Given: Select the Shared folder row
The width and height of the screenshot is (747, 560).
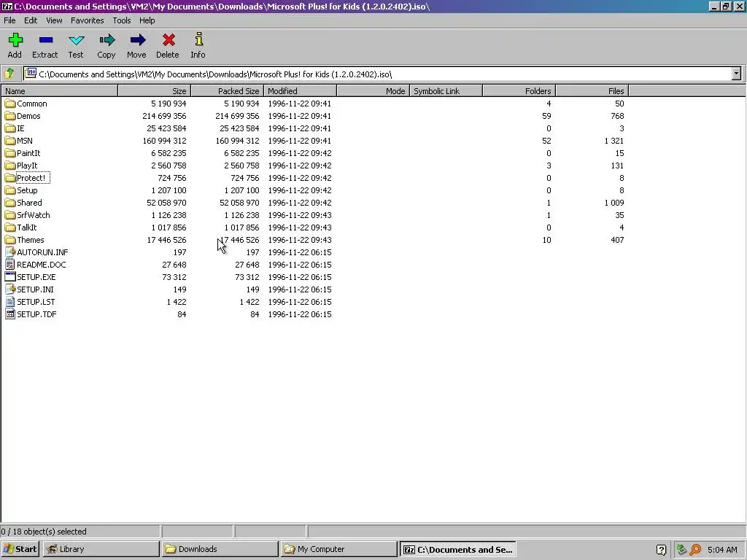Looking at the screenshot, I should click(314, 203).
